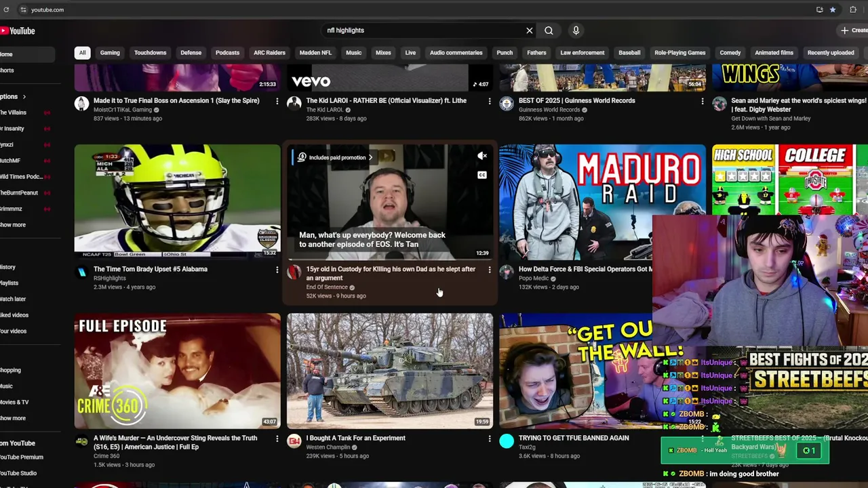Expand the Subscriptions section arrow

tap(24, 97)
